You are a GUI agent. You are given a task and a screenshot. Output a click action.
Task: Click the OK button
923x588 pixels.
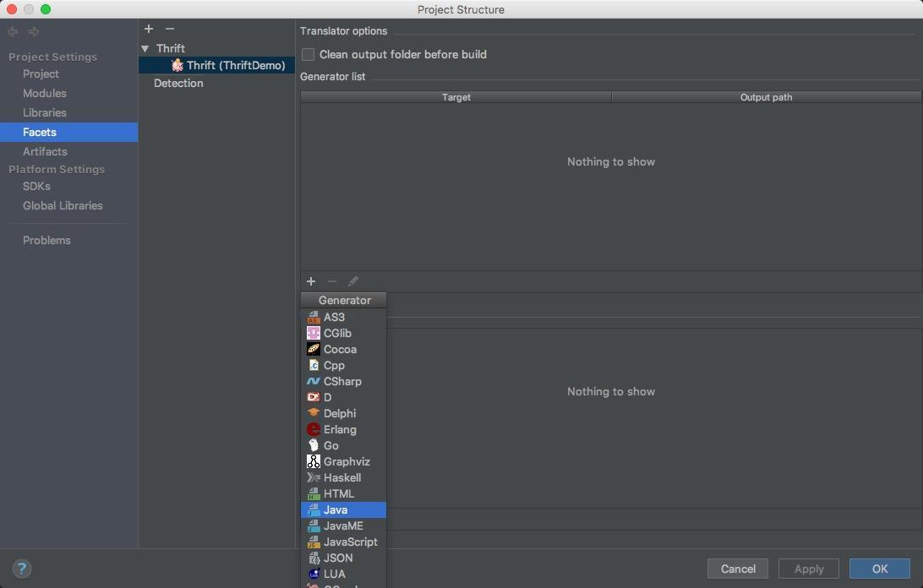[x=879, y=569]
